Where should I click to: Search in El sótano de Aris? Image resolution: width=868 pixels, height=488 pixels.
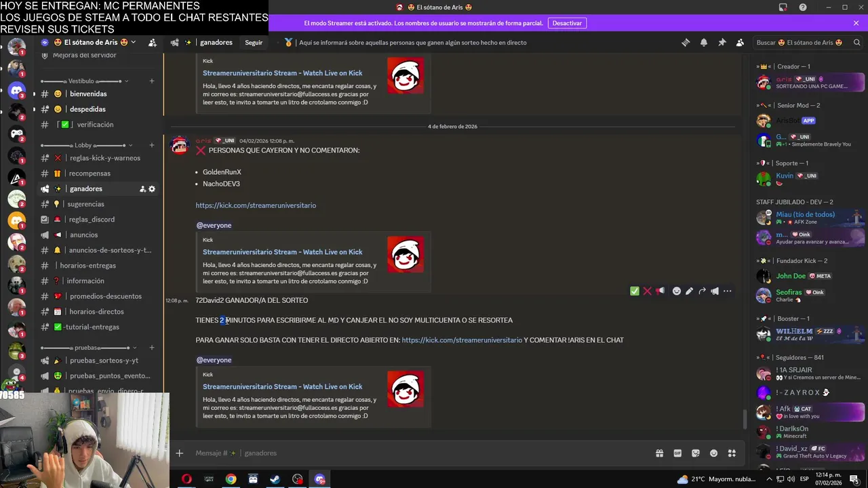pyautogui.click(x=807, y=42)
